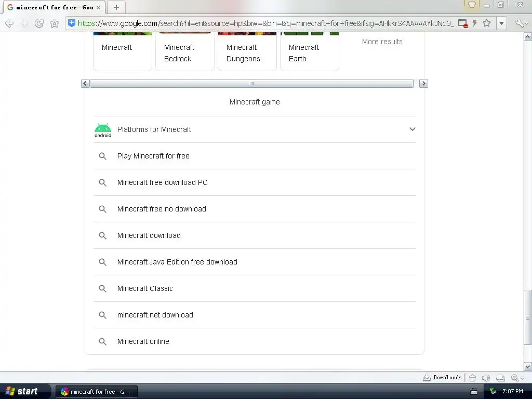The image size is (532, 399).
Task: Click magnifier icon beside 'minecraft.net download'
Action: pyautogui.click(x=102, y=315)
